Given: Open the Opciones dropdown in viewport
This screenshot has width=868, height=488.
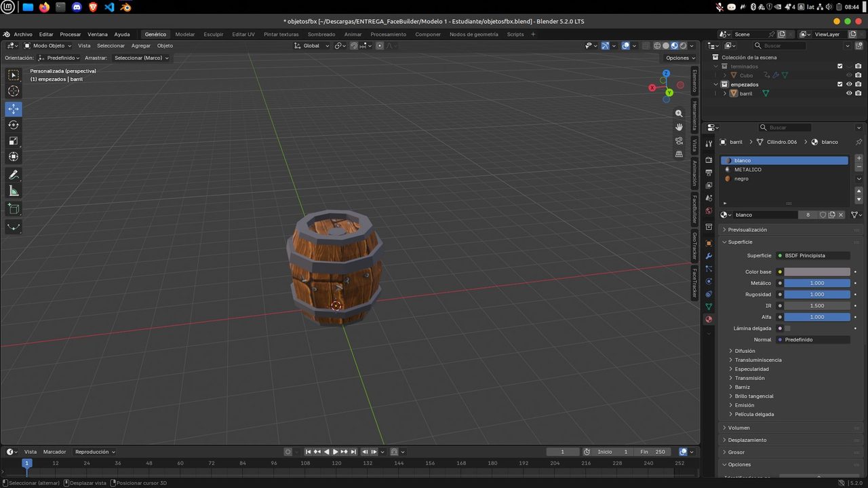Looking at the screenshot, I should [679, 58].
